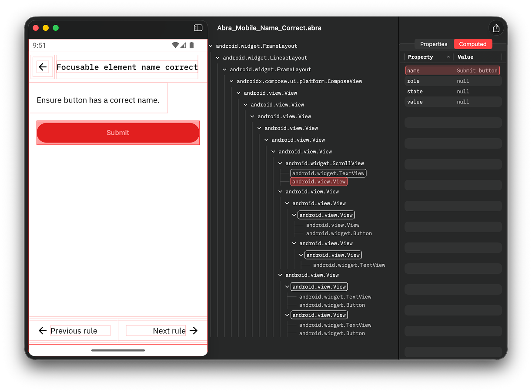Click the Wi-Fi icon in phone status bar
This screenshot has width=532, height=392.
pyautogui.click(x=175, y=45)
